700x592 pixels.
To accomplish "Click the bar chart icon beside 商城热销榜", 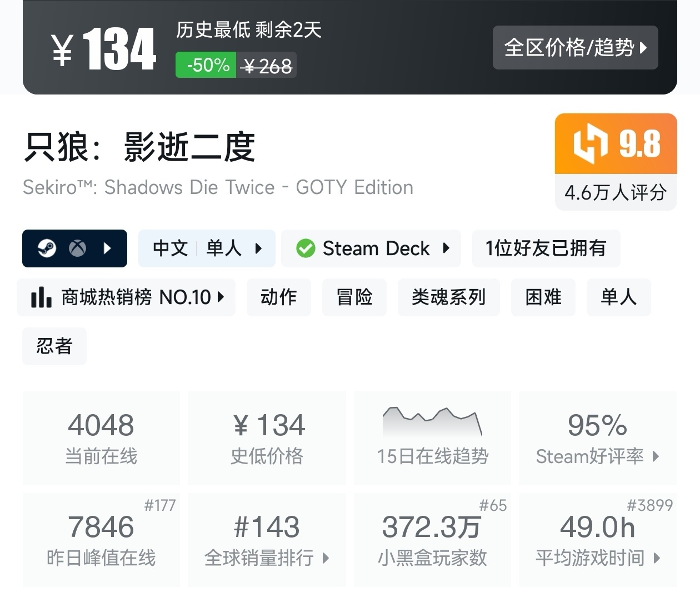I will 41,297.
